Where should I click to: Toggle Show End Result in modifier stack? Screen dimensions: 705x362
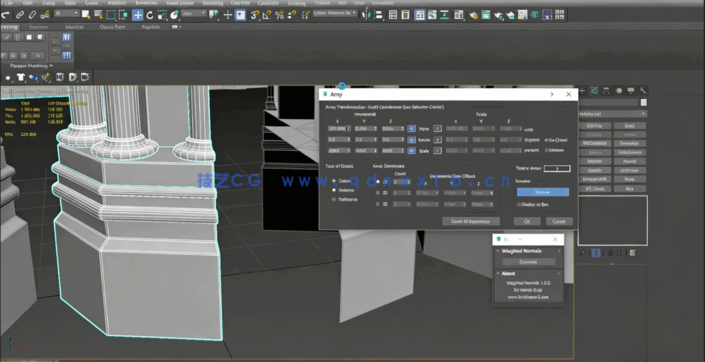[596, 253]
